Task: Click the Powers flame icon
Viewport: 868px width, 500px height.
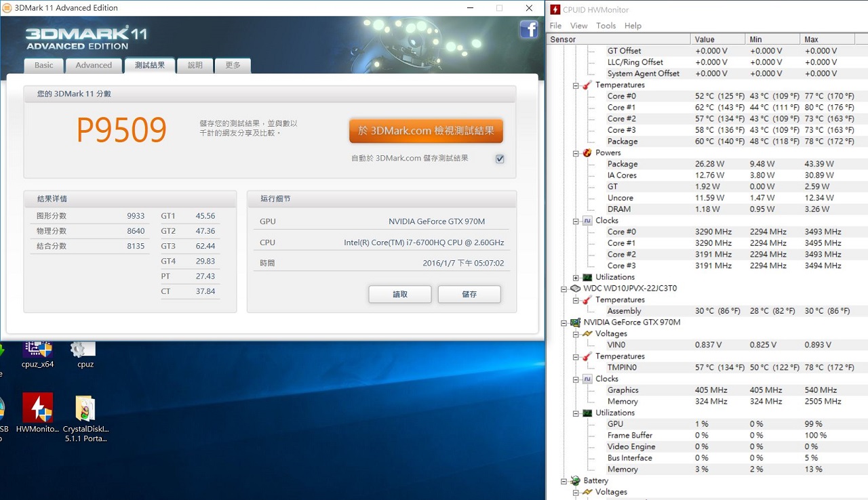Action: (587, 152)
